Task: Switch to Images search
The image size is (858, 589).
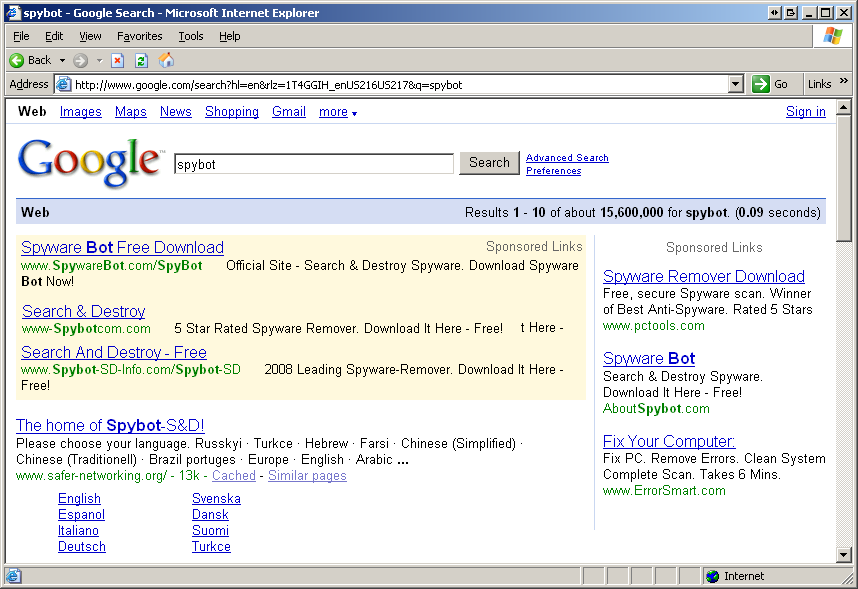Action: (x=80, y=112)
